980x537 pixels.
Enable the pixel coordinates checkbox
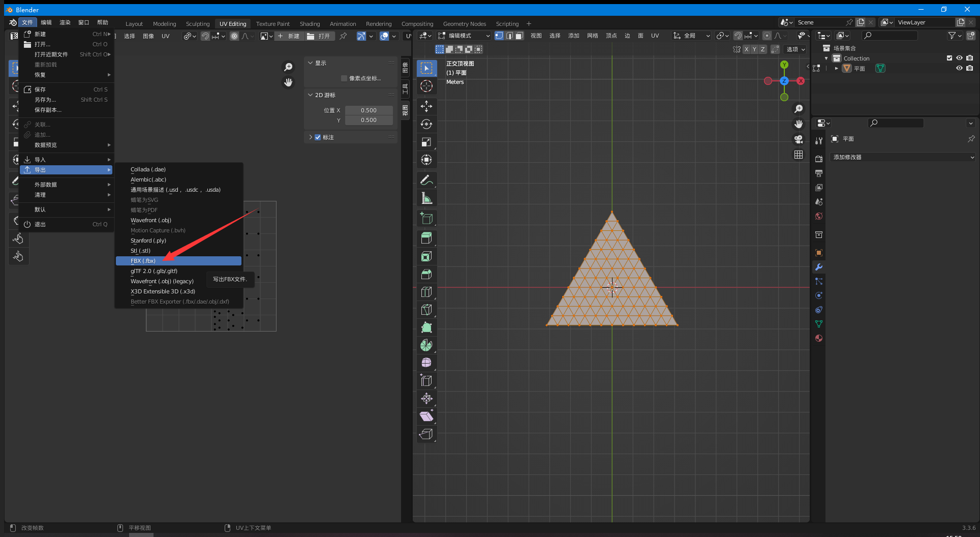pyautogui.click(x=344, y=78)
